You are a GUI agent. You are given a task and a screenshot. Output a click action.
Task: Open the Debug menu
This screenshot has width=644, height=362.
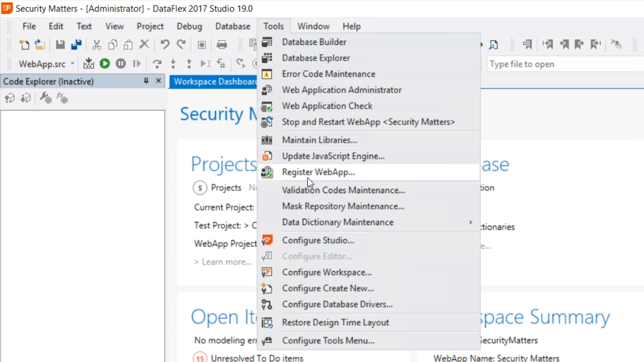pyautogui.click(x=189, y=26)
